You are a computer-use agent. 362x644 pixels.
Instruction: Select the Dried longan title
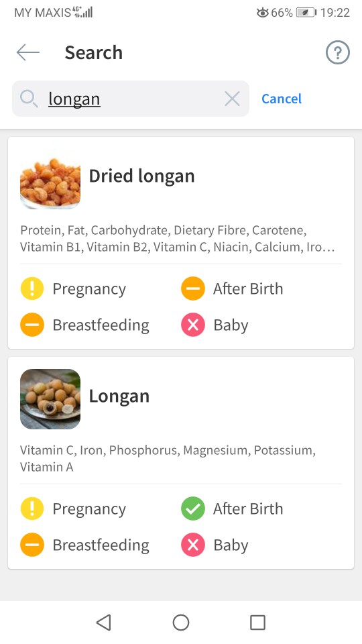[141, 176]
